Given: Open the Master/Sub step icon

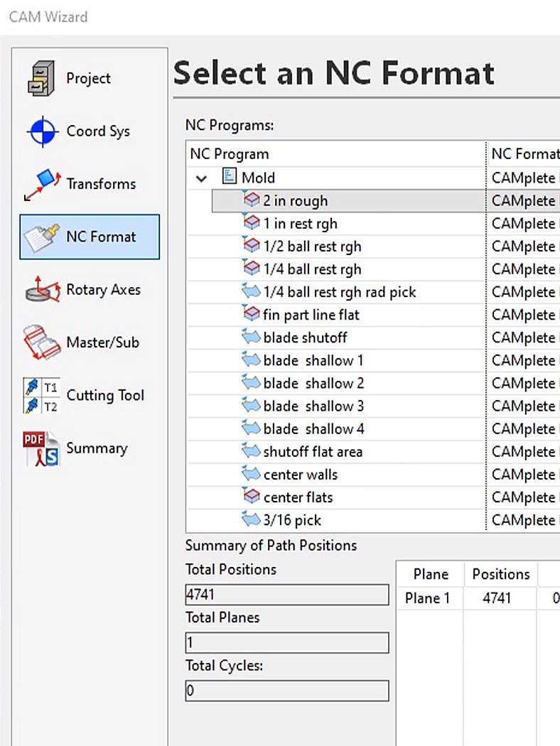Looking at the screenshot, I should [42, 342].
